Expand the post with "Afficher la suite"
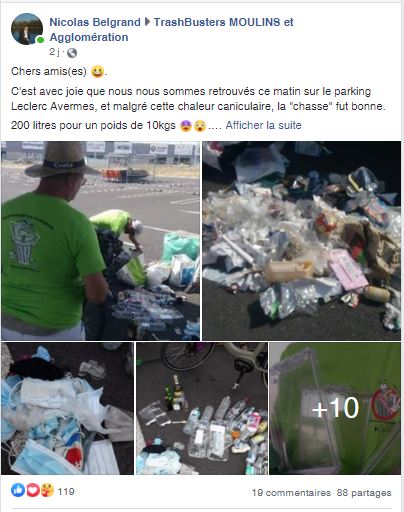This screenshot has height=512, width=404. tap(263, 125)
